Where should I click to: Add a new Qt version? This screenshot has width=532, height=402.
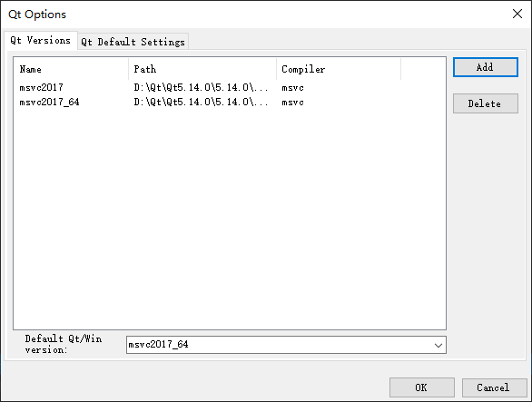click(x=485, y=67)
